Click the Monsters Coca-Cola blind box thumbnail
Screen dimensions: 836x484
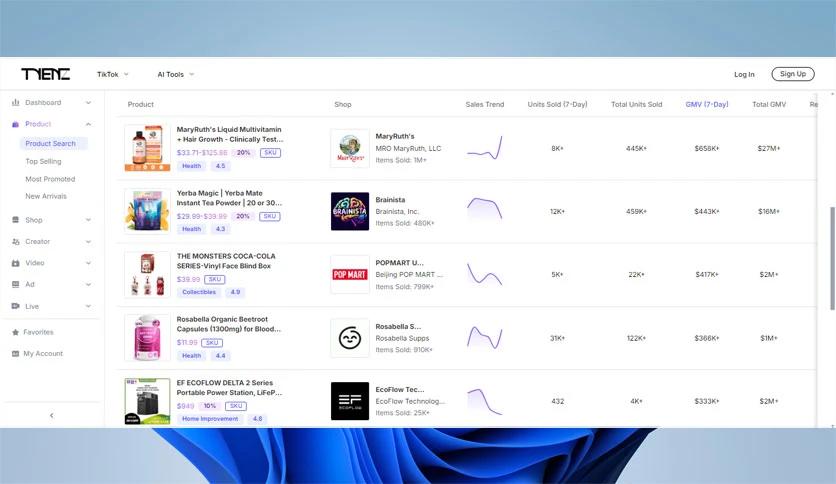click(147, 275)
